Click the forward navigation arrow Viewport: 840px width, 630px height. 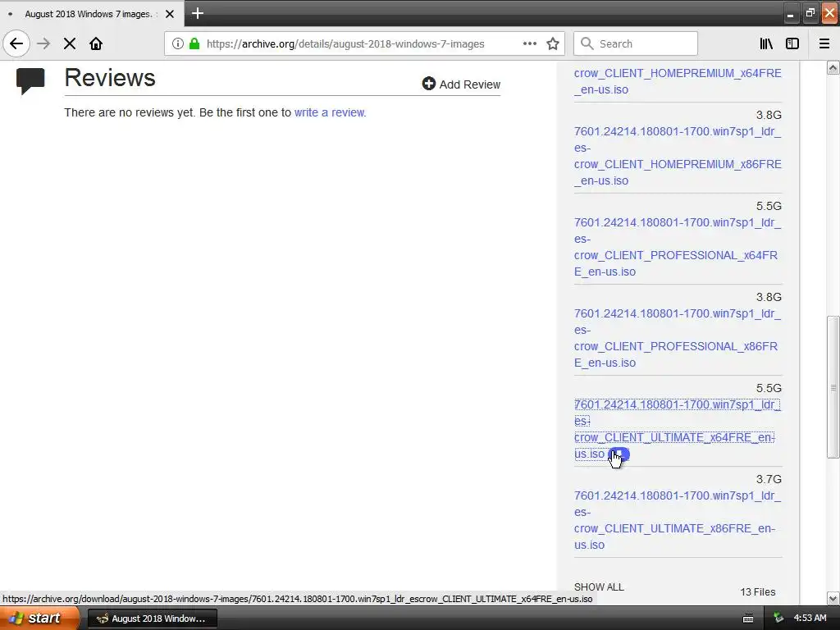click(x=43, y=43)
